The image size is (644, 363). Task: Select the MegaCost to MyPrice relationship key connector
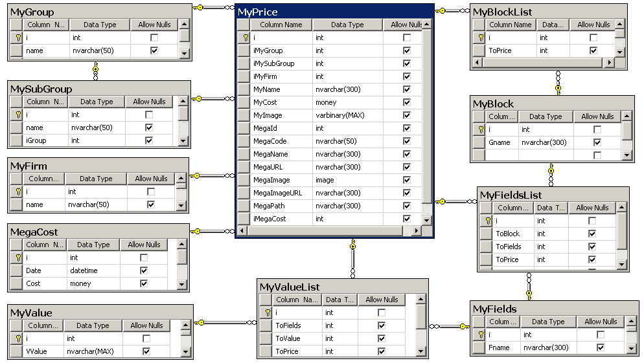[213, 232]
